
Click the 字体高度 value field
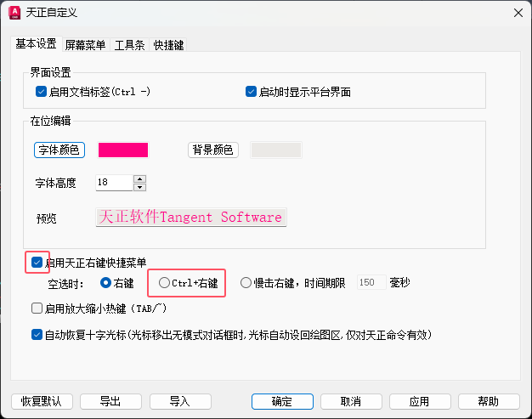(x=113, y=183)
